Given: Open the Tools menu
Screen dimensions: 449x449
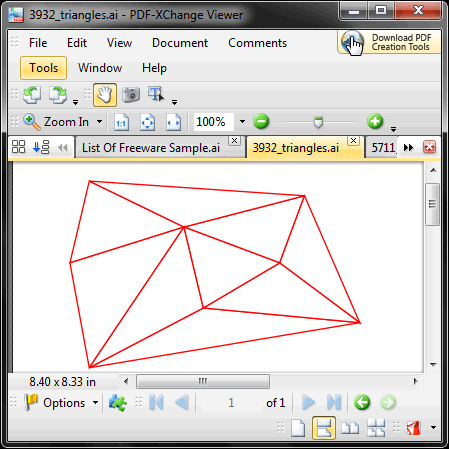Looking at the screenshot, I should click(x=44, y=68).
